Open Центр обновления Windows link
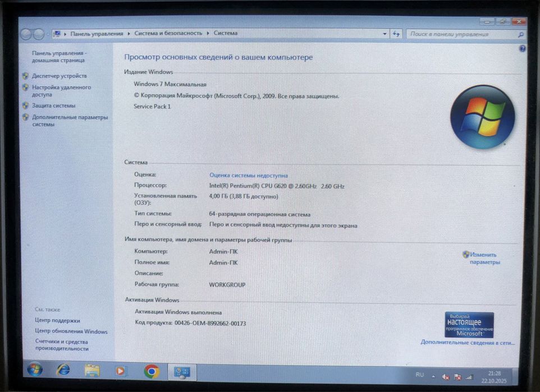Viewport: 540px width, 392px height. coord(71,331)
